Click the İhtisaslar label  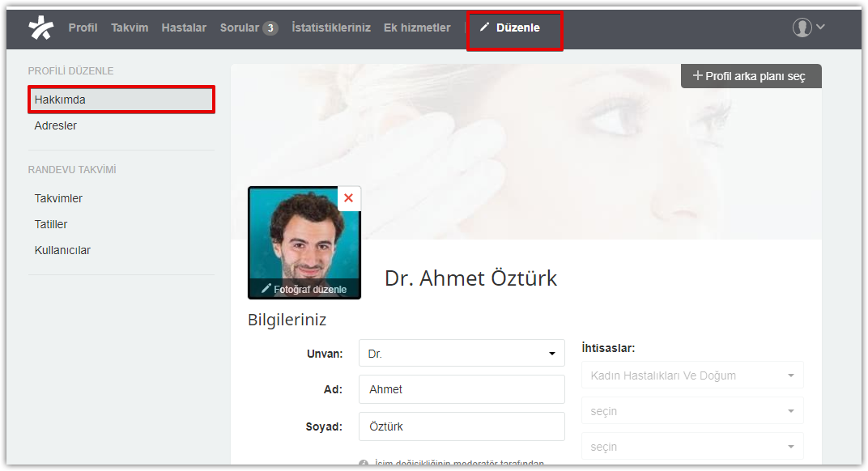click(x=608, y=348)
